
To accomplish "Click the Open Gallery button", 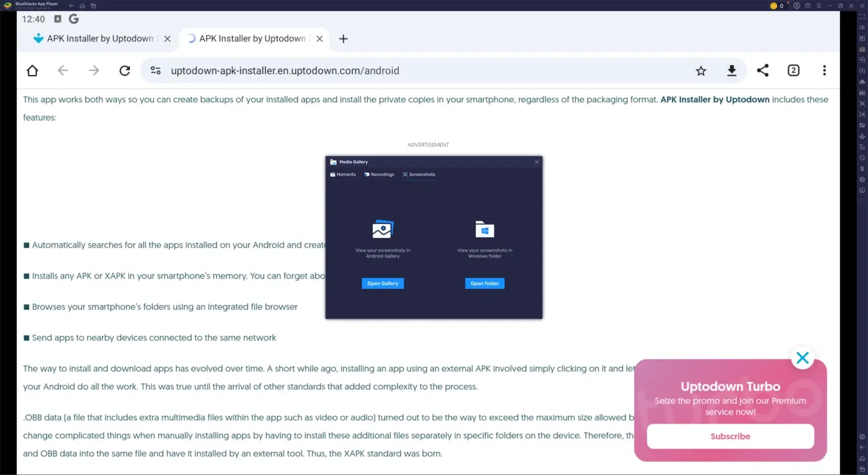I will [382, 283].
